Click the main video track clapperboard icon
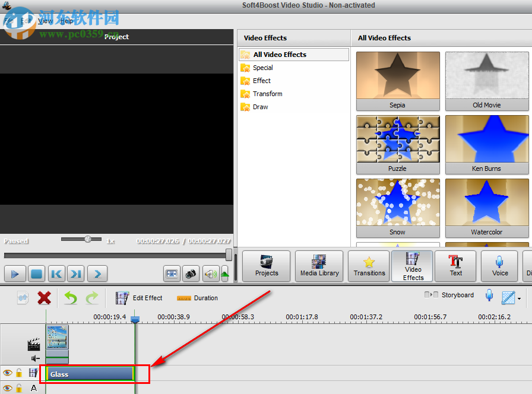The image size is (532, 394). (34, 344)
